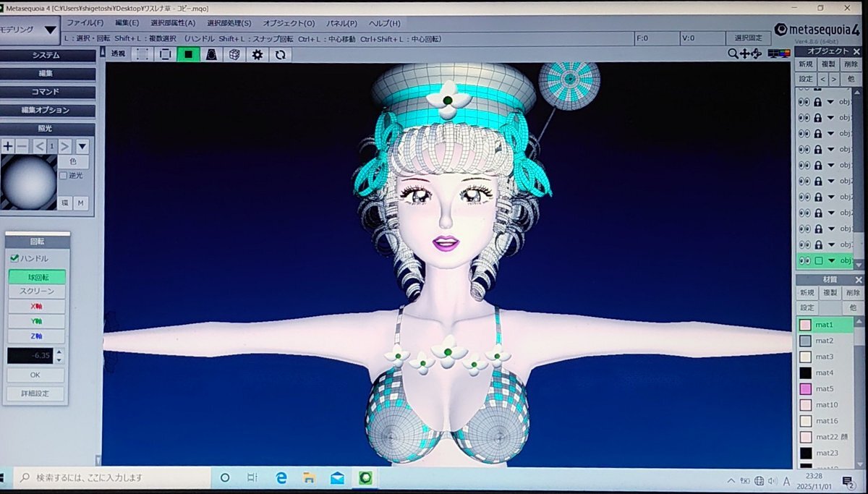
Task: Toggle the ハンドル checkbox
Action: (14, 258)
